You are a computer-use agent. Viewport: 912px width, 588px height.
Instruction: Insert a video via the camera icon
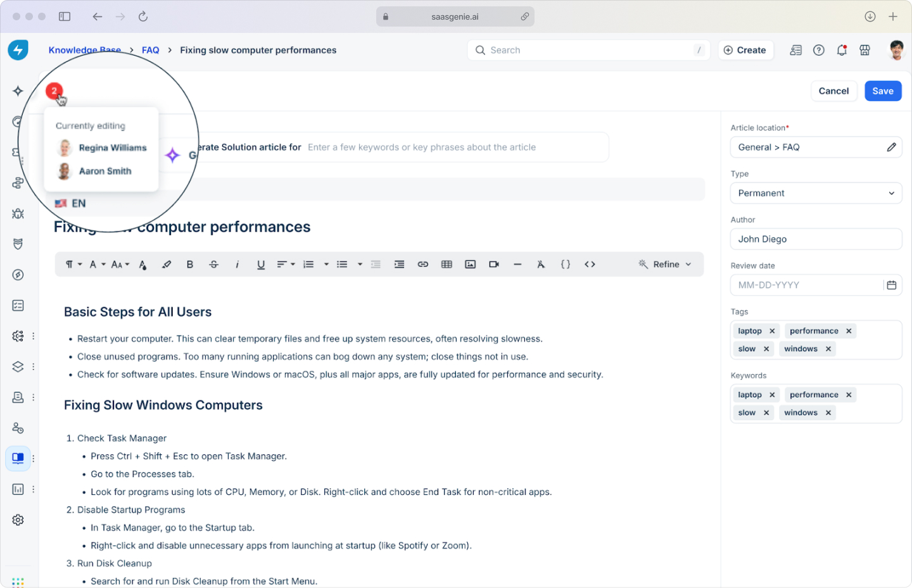(x=494, y=264)
